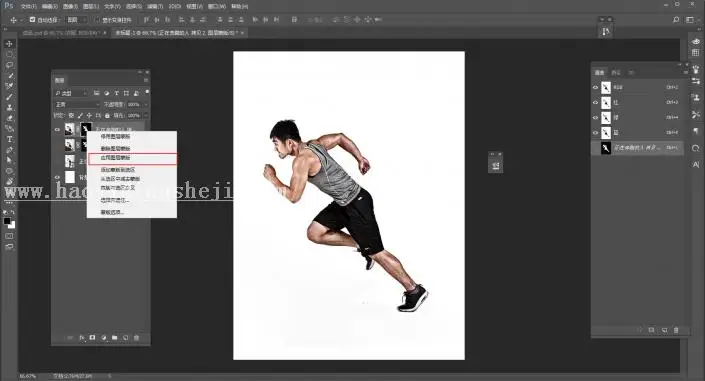Open the blend mode 正常 dropdown
The width and height of the screenshot is (705, 381).
77,104
